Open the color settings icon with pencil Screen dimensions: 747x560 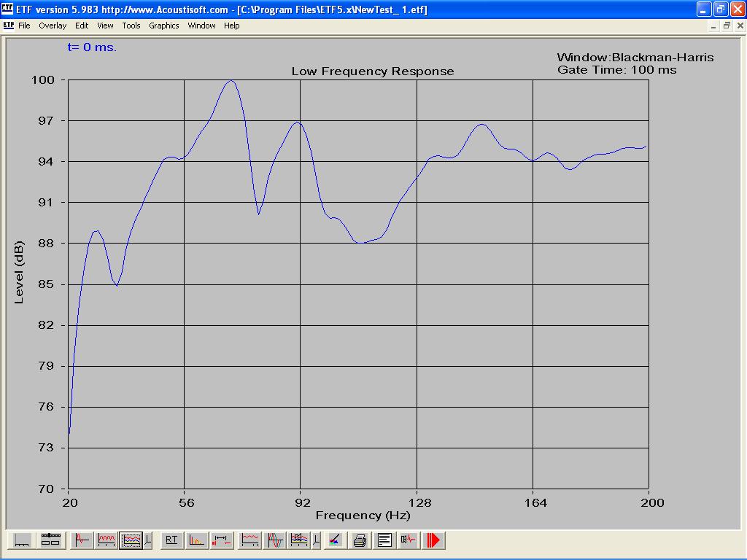coord(334,540)
